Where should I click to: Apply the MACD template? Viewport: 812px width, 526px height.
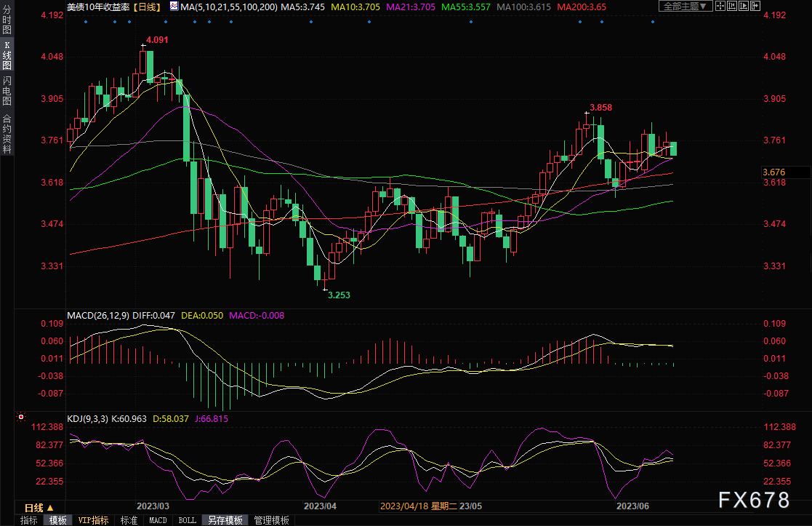click(x=158, y=520)
